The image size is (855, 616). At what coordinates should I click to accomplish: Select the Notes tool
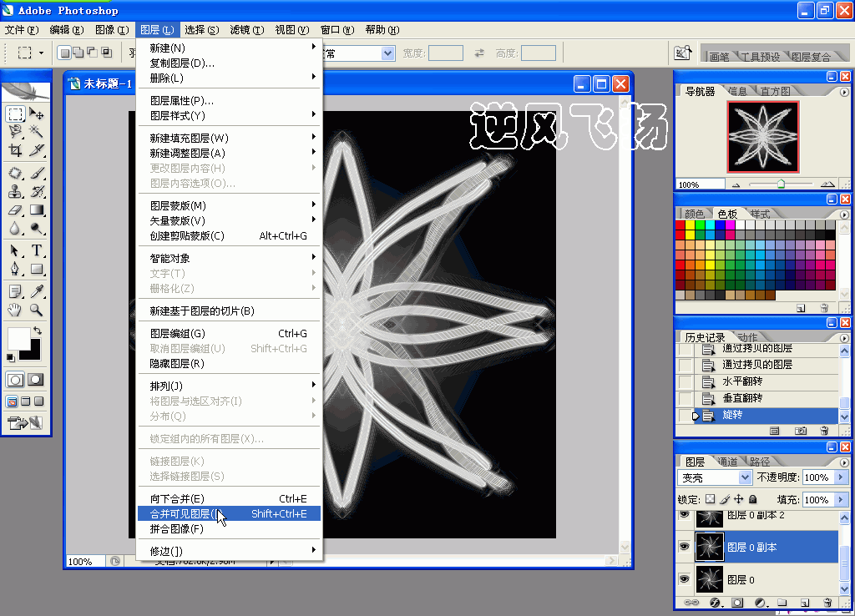(x=15, y=291)
